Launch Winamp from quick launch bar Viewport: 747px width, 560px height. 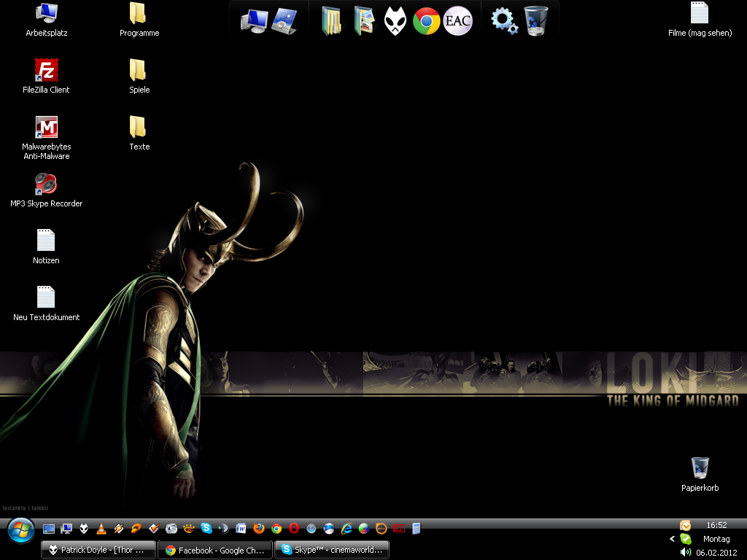click(x=119, y=529)
